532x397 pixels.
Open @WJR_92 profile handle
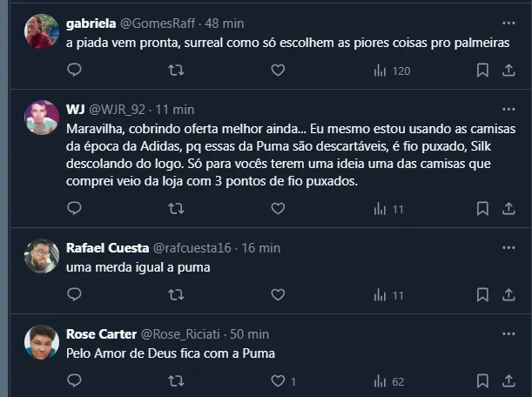118,110
